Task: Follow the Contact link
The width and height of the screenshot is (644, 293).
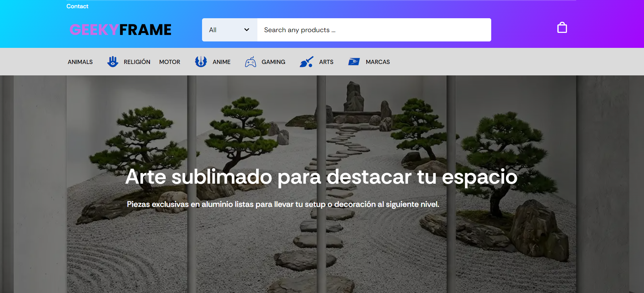Action: (77, 6)
